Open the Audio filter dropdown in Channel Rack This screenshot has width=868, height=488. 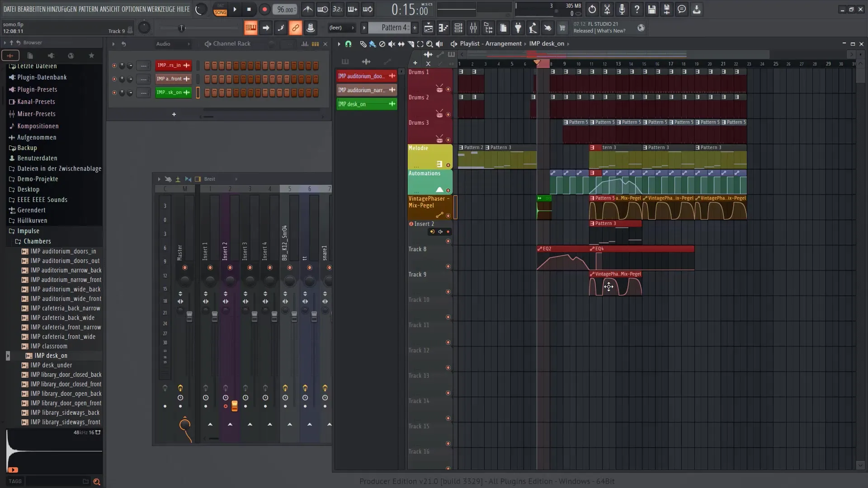coord(173,44)
